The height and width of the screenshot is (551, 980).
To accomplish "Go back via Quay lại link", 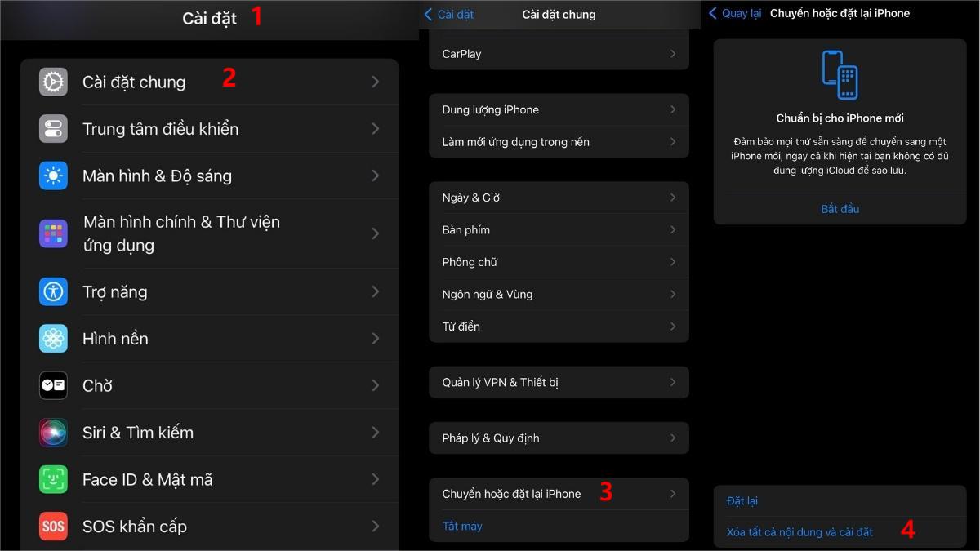I will point(742,13).
